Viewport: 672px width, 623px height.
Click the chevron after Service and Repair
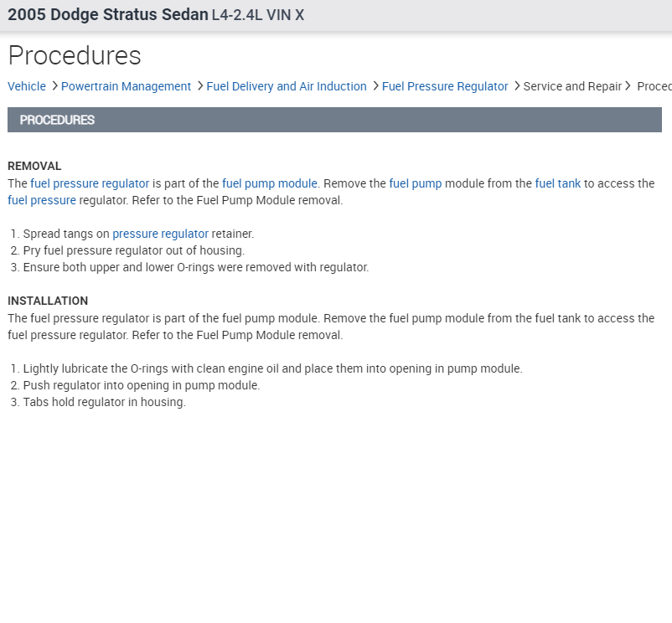click(x=628, y=86)
